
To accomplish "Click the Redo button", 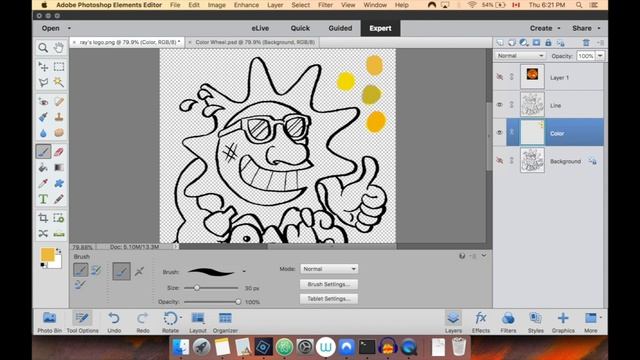I will (x=142, y=322).
